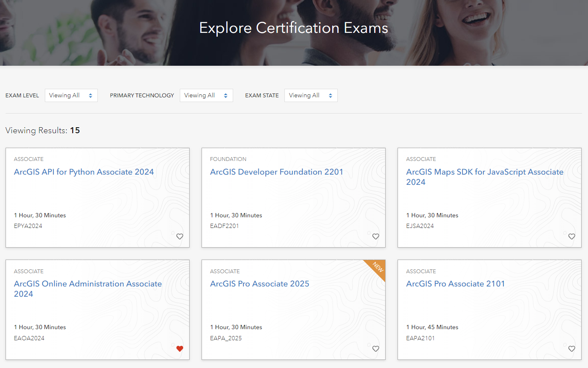The height and width of the screenshot is (368, 588).
Task: Click the EJSA2024 exam card
Action: coord(489,198)
